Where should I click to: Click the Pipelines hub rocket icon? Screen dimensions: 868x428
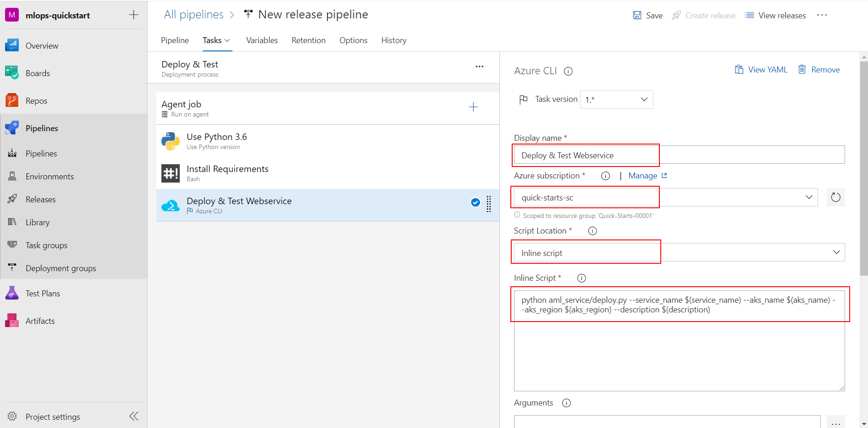click(x=12, y=128)
